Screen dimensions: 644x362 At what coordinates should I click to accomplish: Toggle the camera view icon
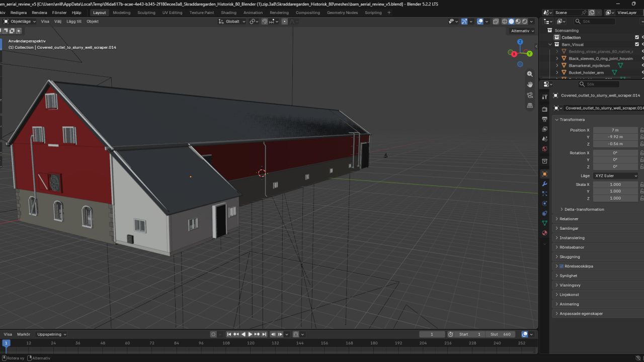(530, 95)
